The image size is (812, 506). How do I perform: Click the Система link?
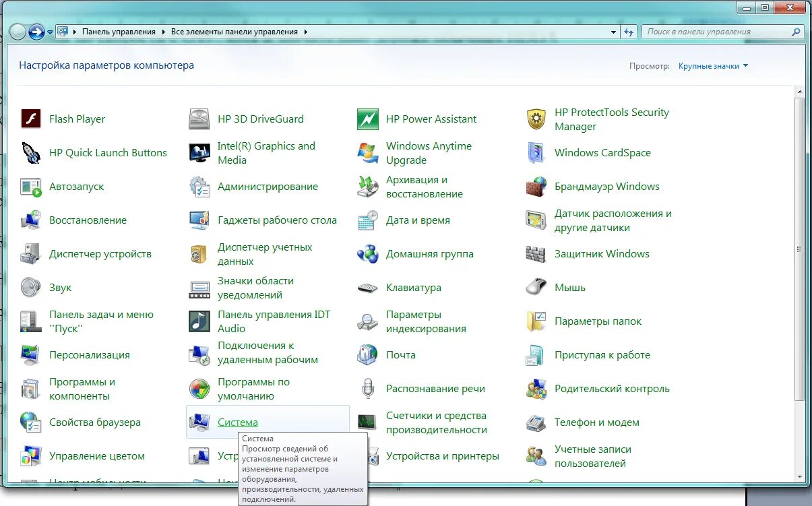tap(237, 422)
